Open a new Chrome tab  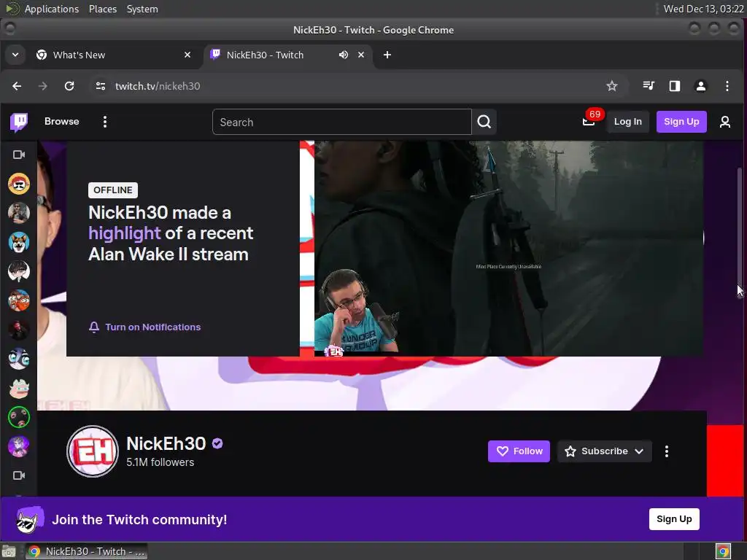[x=387, y=55]
